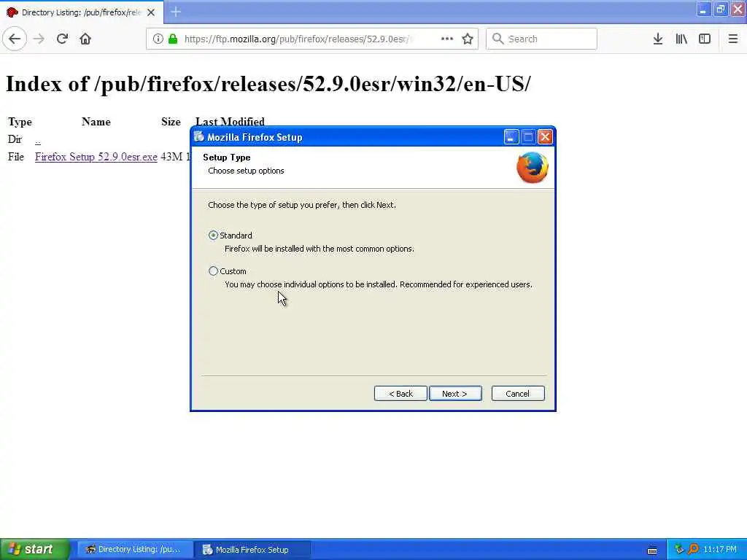Click the Firefox logo in setup header
This screenshot has width=747, height=560.
click(533, 167)
